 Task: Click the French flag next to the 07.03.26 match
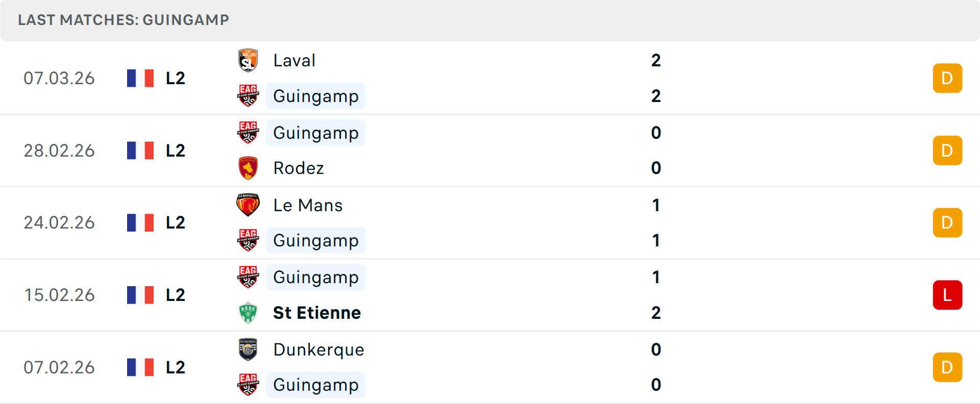click(140, 78)
